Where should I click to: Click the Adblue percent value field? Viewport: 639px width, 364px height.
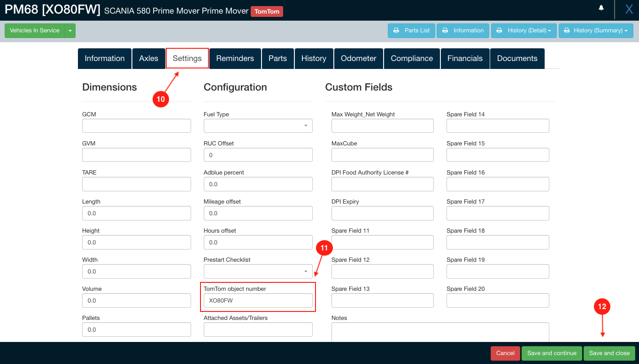click(258, 184)
